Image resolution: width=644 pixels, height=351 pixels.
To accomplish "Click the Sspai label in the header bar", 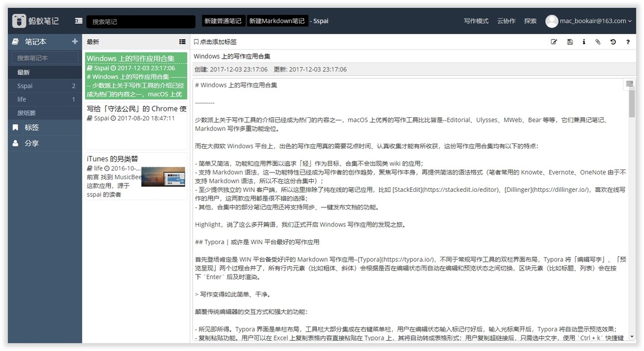I will pyautogui.click(x=320, y=21).
